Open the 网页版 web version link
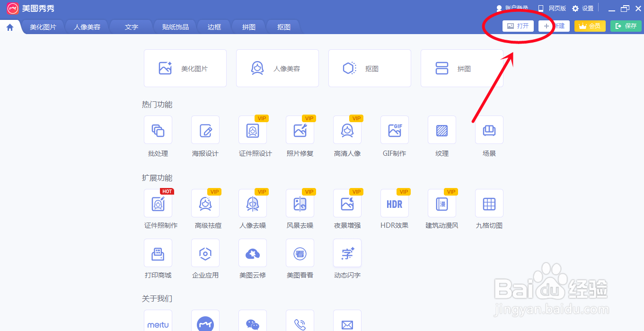 tap(552, 8)
